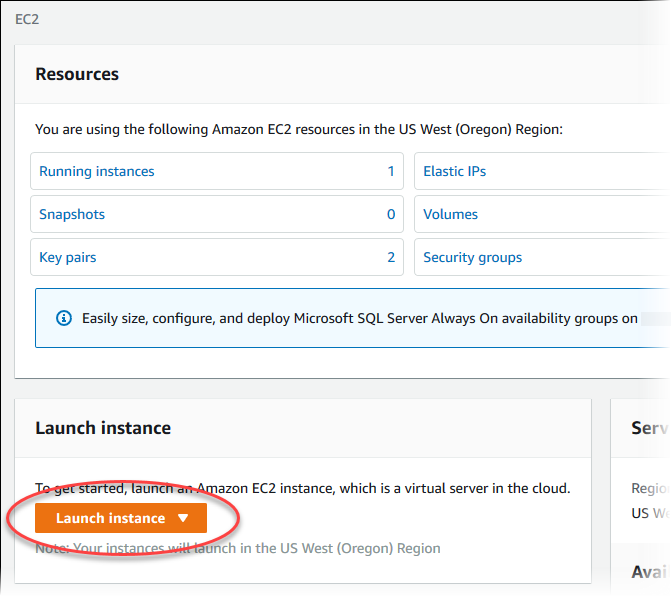Navigate to Security groups
Image resolution: width=671 pixels, height=596 pixels.
(472, 257)
